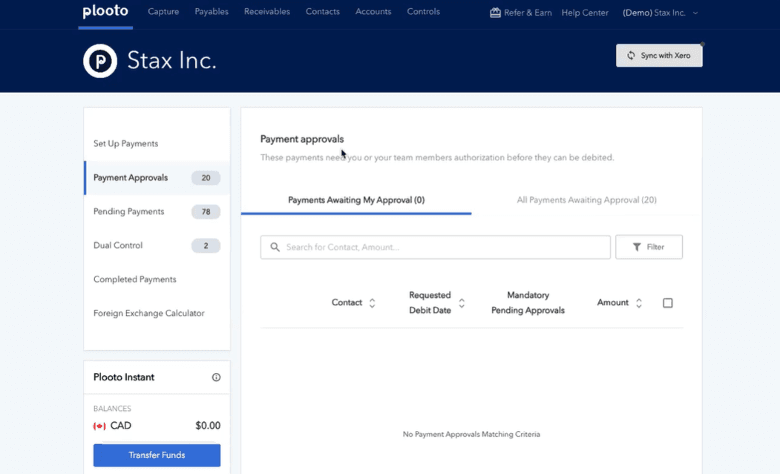Sort by Contact column arrows

coord(372,303)
